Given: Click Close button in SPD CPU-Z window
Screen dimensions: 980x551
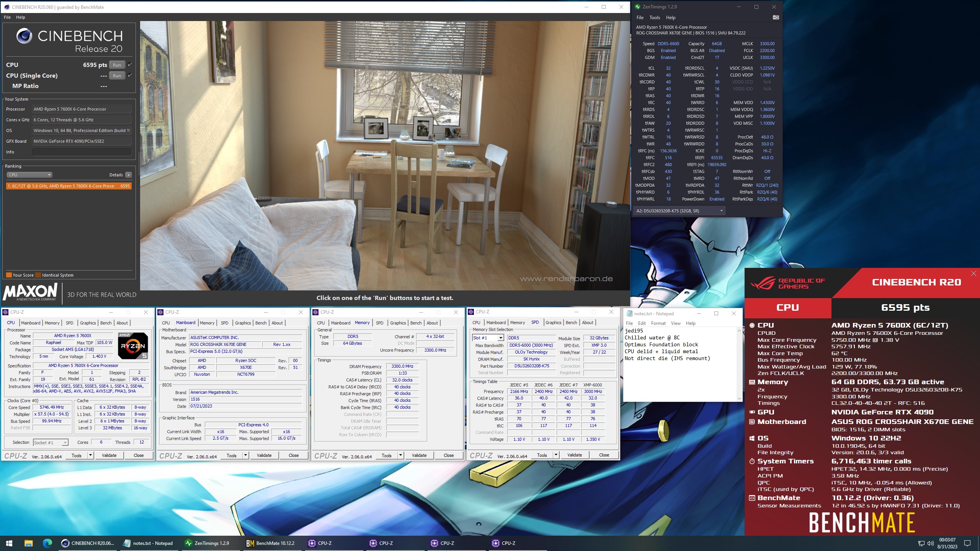Looking at the screenshot, I should 604,455.
